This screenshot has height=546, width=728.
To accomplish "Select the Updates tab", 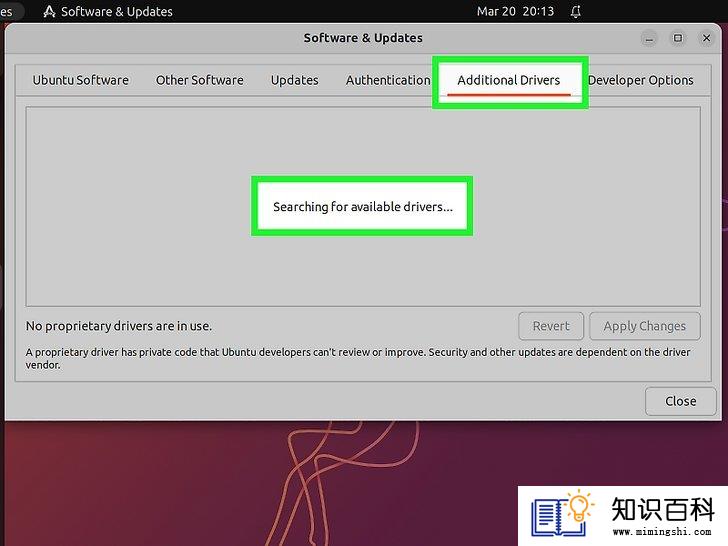I will click(x=295, y=80).
